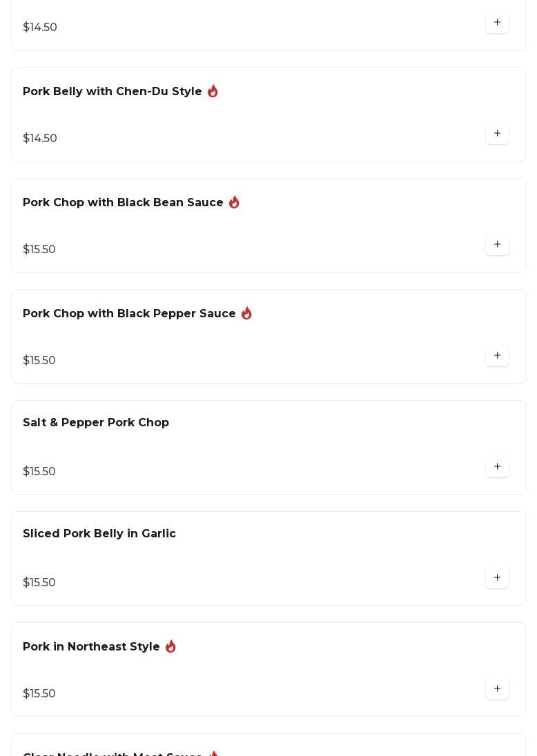Add Pork Chop with Black Pepper Sauce
The height and width of the screenshot is (756, 537).
click(x=497, y=355)
